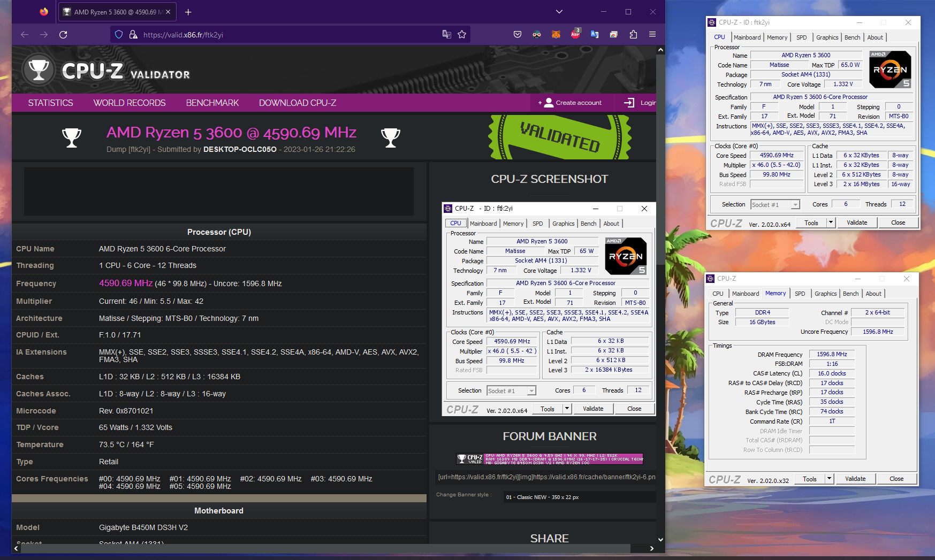
Task: Click the Ryzen logo in embedded CPU-Z screenshot
Action: tap(626, 256)
